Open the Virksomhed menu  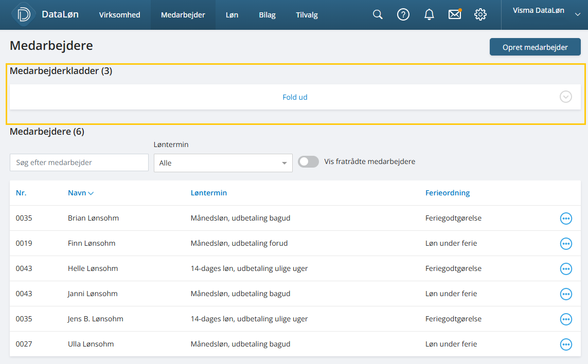tap(120, 15)
